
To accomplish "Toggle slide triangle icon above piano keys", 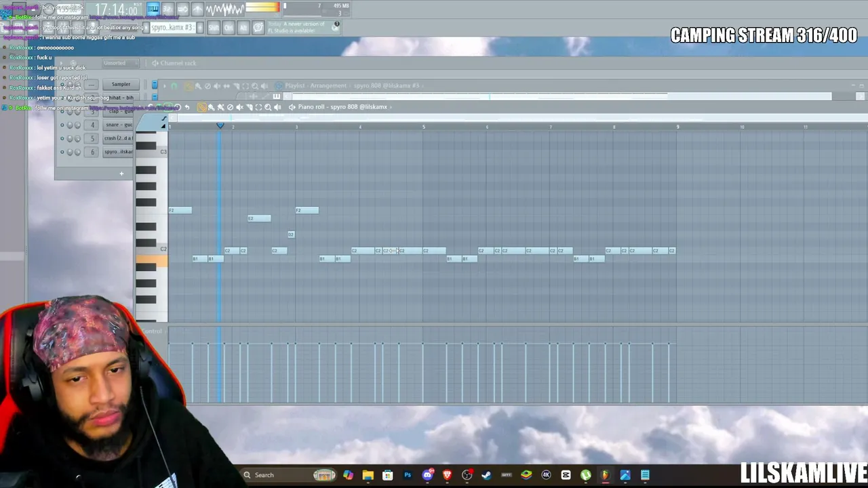I will [163, 126].
